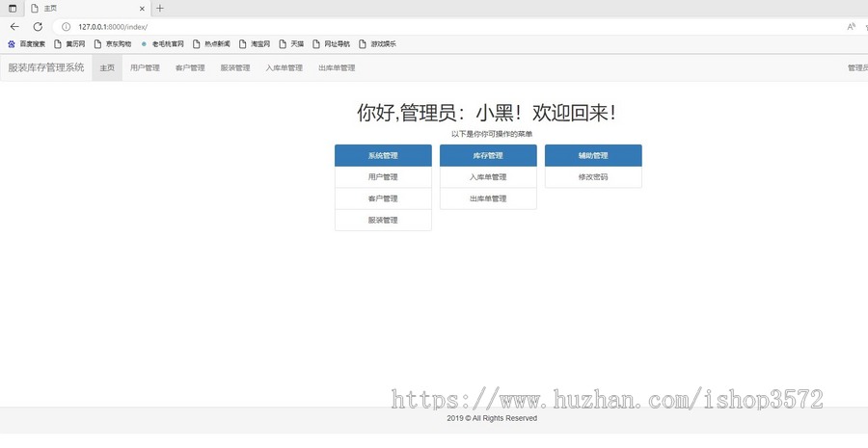
Task: Open 服装管理 in the top navigation bar
Action: pyautogui.click(x=235, y=68)
